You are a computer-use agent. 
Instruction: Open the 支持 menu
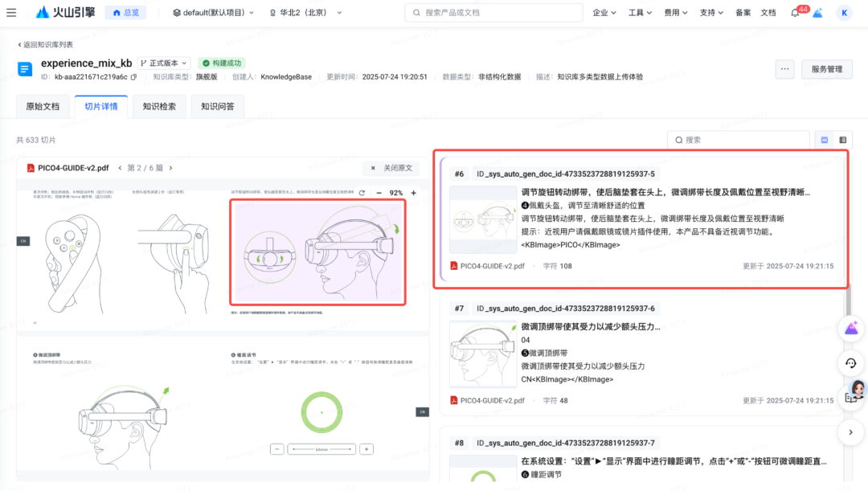711,12
